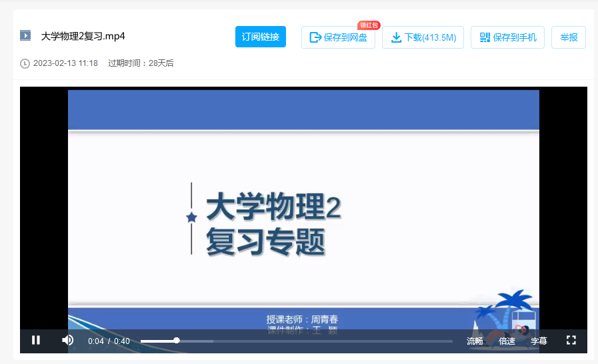This screenshot has width=598, height=364.
Task: Pause the video playback
Action: pyautogui.click(x=36, y=340)
